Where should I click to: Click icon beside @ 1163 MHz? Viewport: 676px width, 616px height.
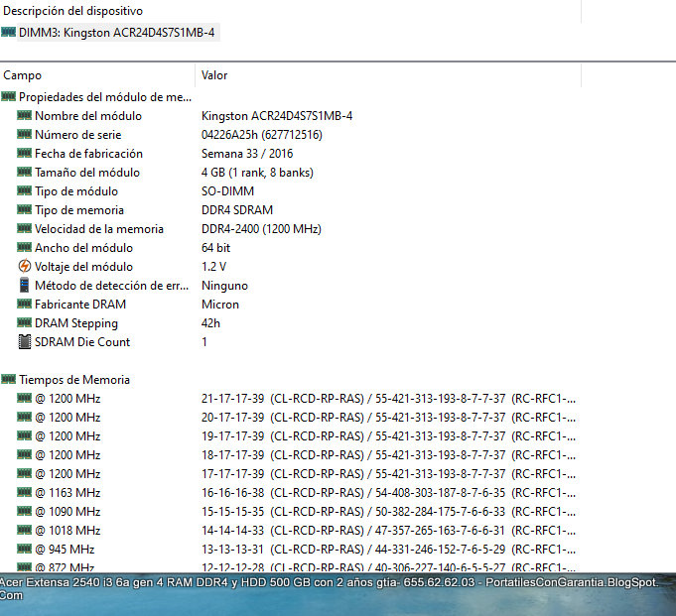(x=24, y=492)
